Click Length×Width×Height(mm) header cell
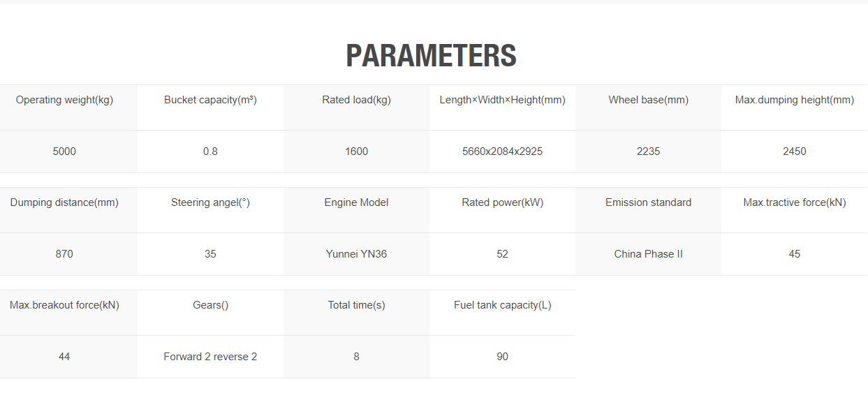Image resolution: width=868 pixels, height=400 pixels. (502, 108)
